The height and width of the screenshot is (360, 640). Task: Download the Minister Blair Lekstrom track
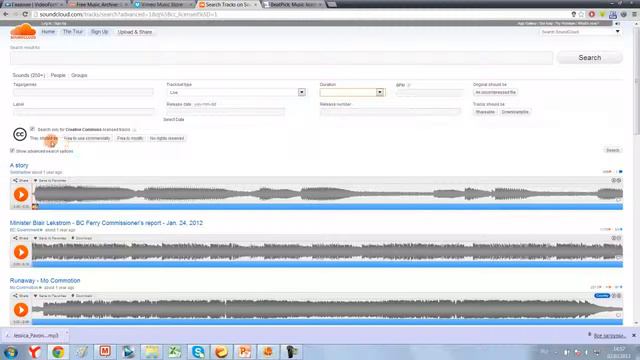point(82,238)
